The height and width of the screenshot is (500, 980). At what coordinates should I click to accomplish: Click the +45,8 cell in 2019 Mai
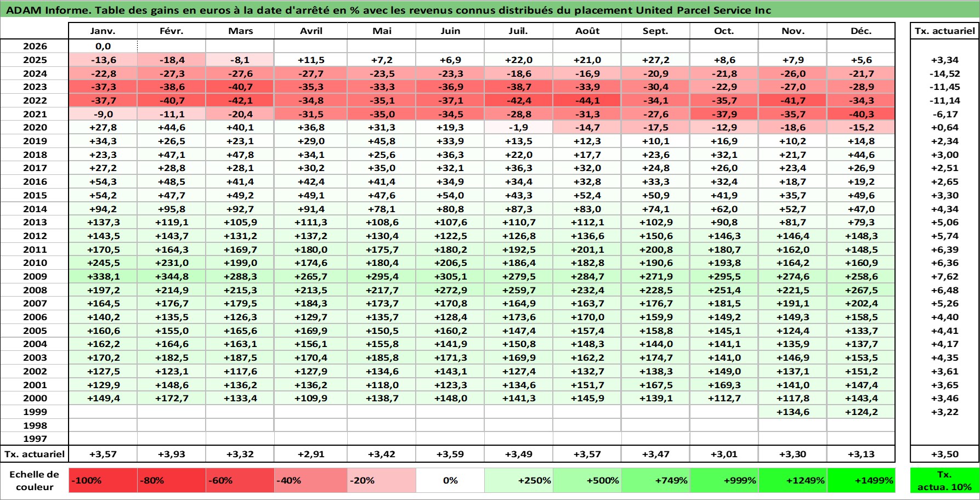click(x=382, y=141)
